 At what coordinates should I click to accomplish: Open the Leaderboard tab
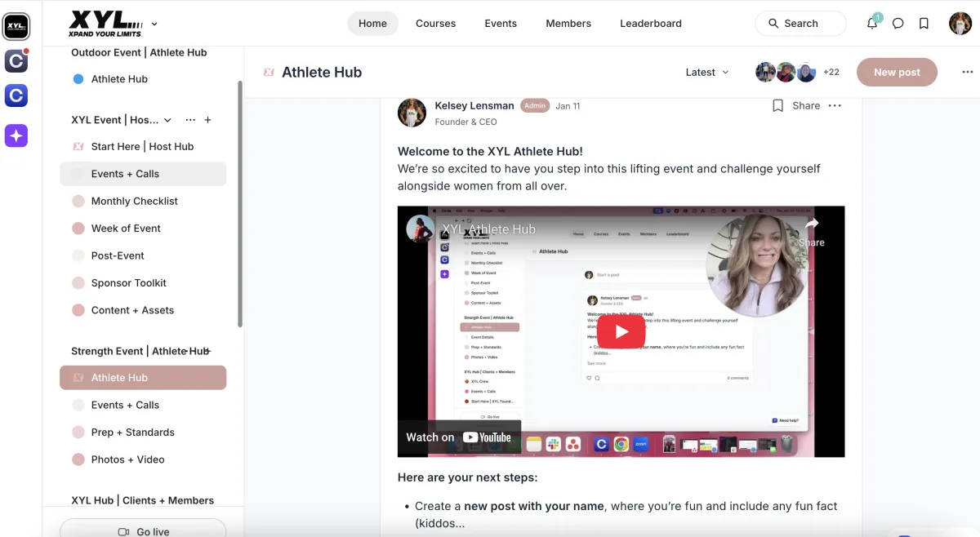click(x=651, y=24)
